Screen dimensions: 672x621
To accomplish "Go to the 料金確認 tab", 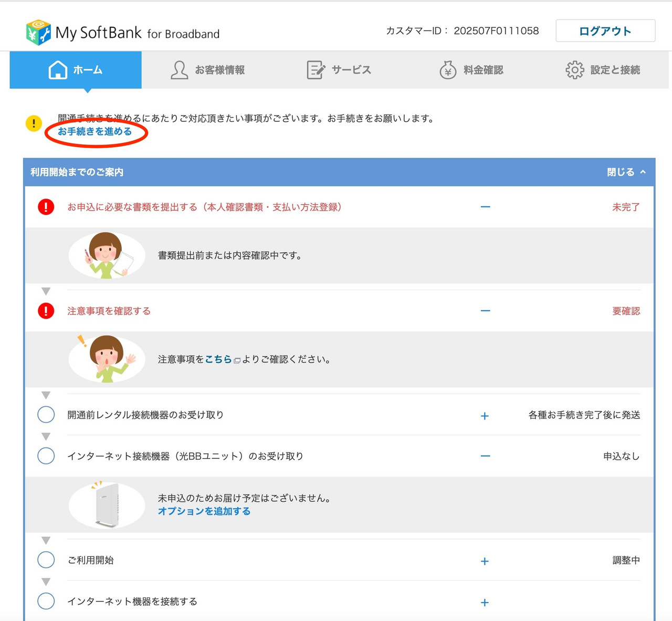I will [x=471, y=70].
